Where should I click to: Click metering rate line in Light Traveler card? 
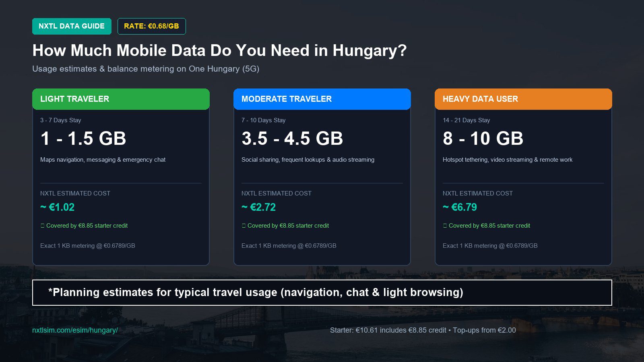(x=88, y=246)
